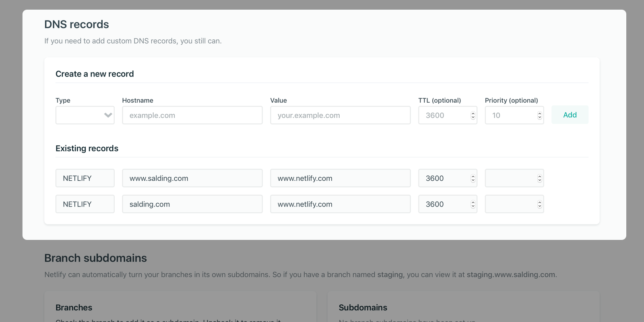This screenshot has width=644, height=322.
Task: Click the salding.com hostname field
Action: point(192,204)
